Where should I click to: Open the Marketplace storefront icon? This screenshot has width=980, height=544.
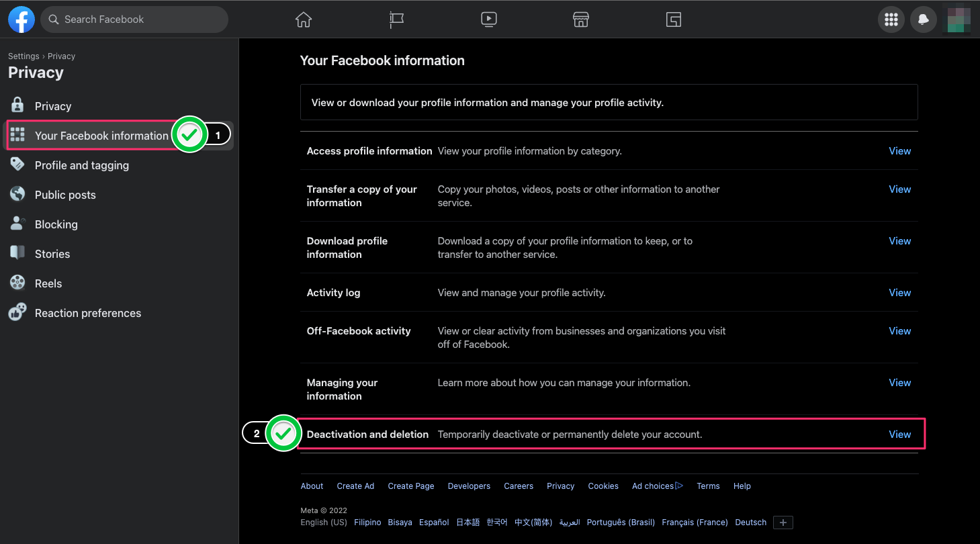click(x=581, y=19)
